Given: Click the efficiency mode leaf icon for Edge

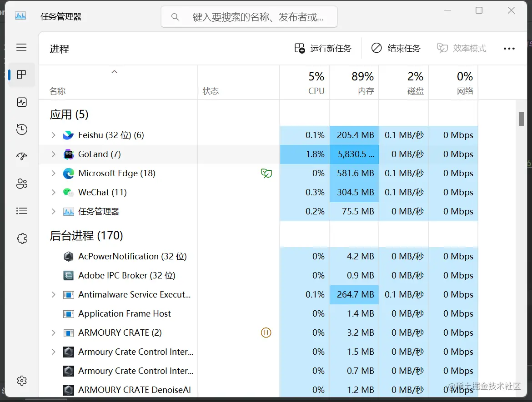Looking at the screenshot, I should (x=266, y=173).
